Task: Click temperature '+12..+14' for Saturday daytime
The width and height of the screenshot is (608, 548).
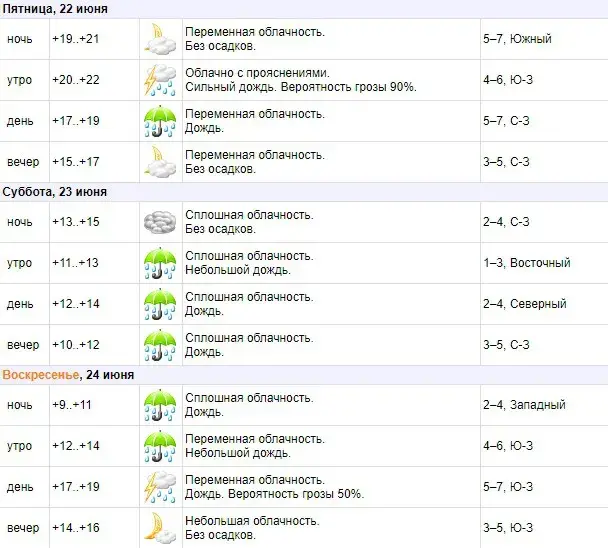Action: (x=76, y=304)
